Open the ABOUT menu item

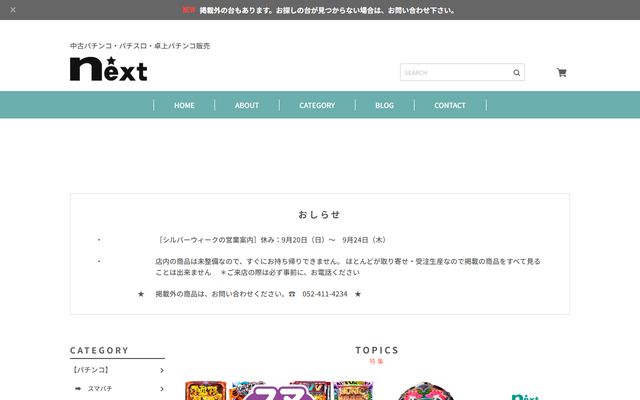247,105
